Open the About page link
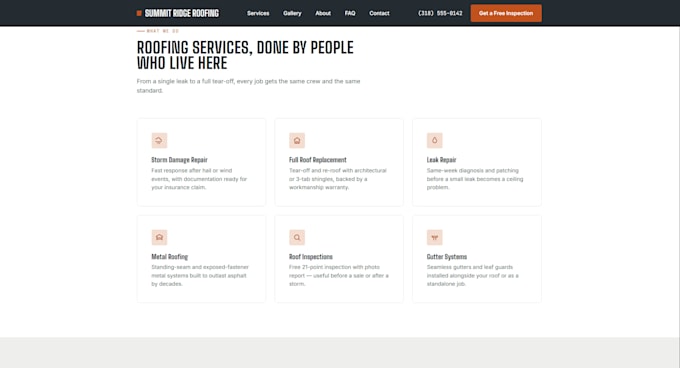680x368 pixels. (323, 13)
